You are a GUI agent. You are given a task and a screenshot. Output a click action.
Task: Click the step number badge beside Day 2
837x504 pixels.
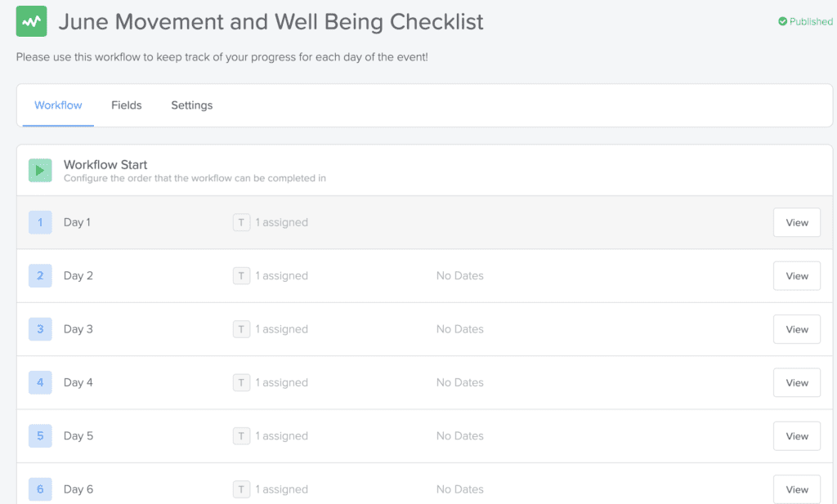coord(40,275)
